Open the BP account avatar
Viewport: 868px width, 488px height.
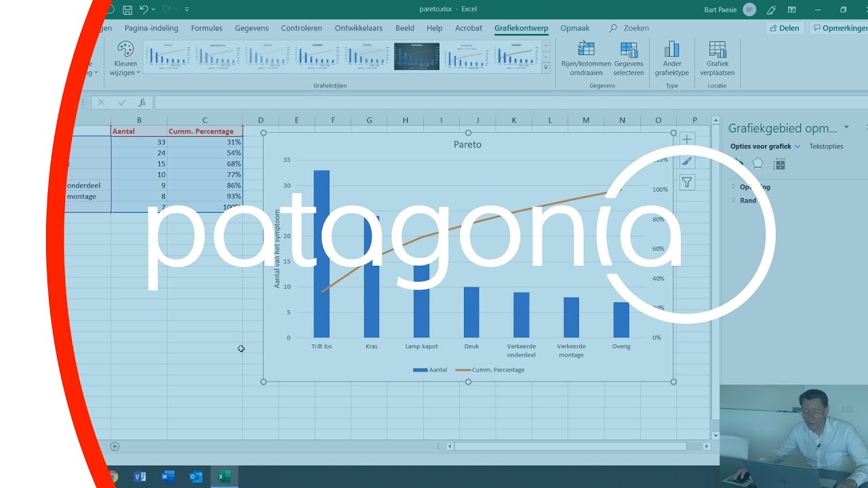coord(749,9)
